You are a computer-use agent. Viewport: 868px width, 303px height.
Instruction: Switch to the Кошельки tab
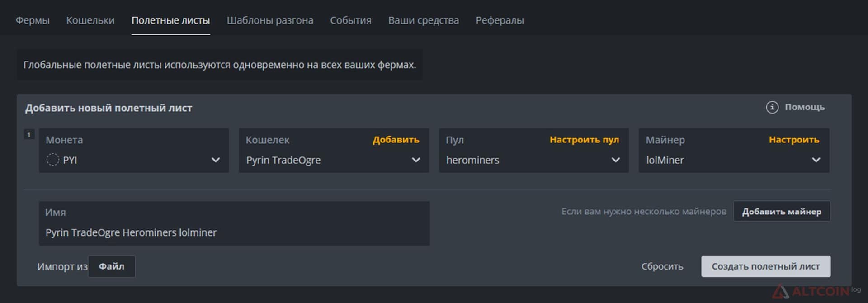(x=90, y=20)
